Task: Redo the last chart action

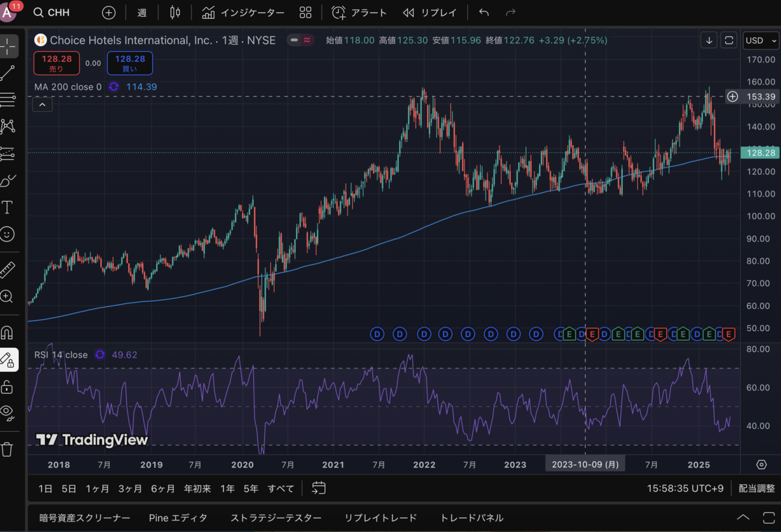Action: tap(511, 12)
